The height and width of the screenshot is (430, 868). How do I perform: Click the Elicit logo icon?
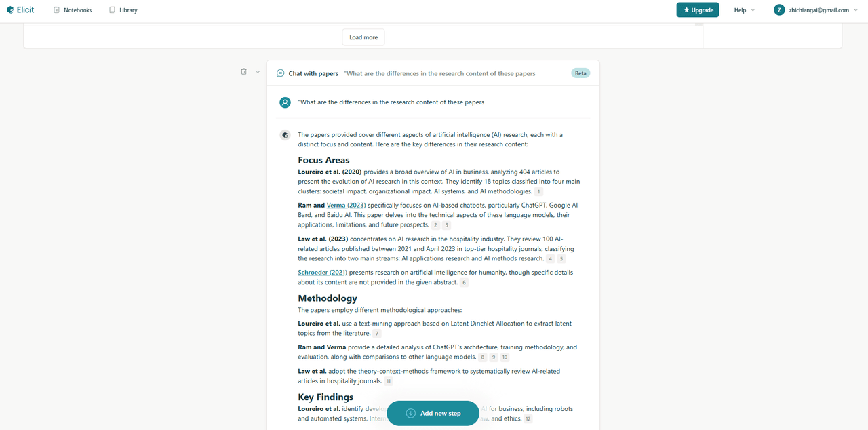click(10, 10)
